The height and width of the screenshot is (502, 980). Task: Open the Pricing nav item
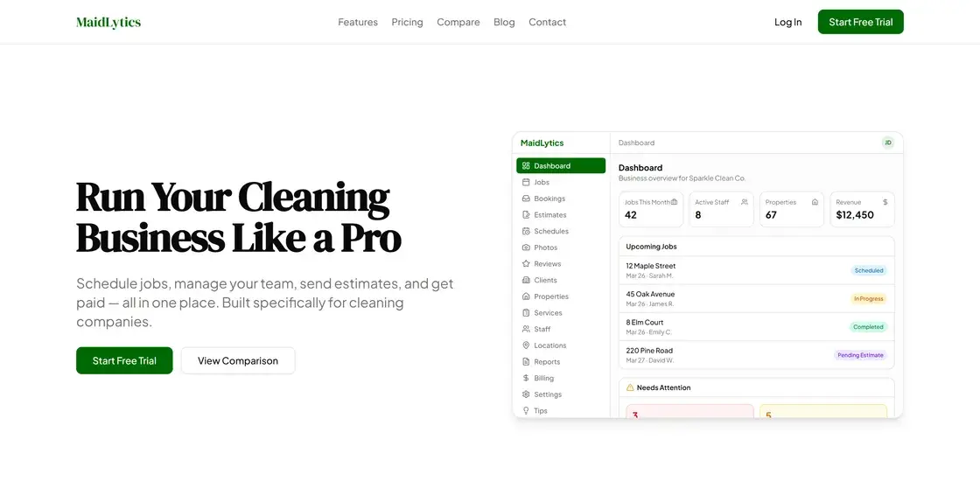[407, 22]
